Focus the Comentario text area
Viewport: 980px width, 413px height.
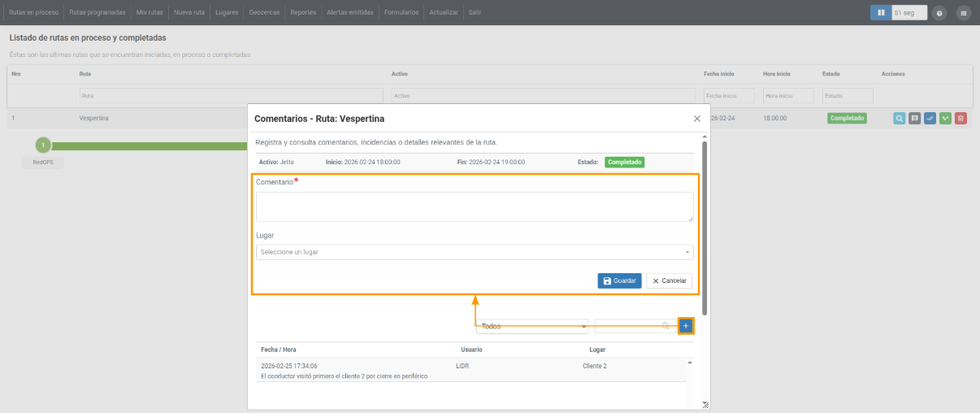(475, 206)
